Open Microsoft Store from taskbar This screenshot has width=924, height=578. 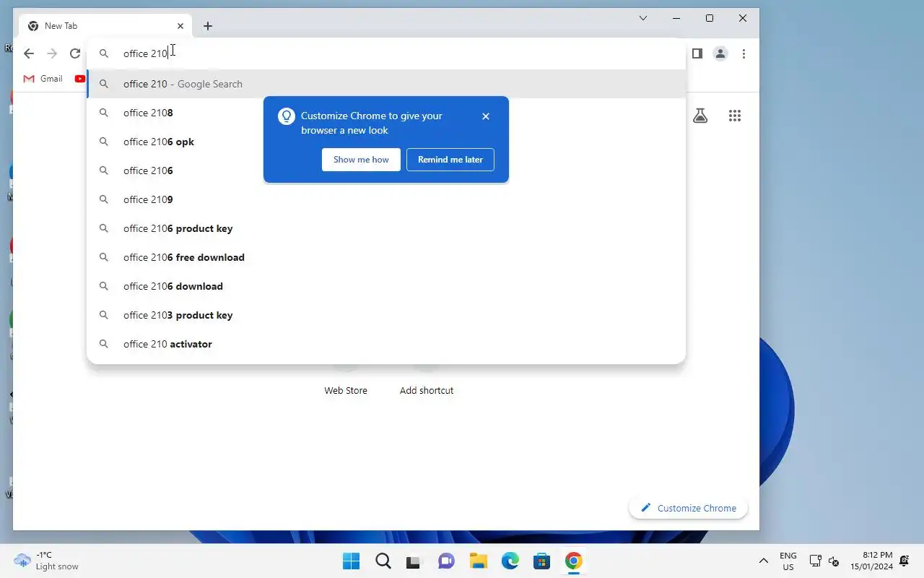point(542,561)
